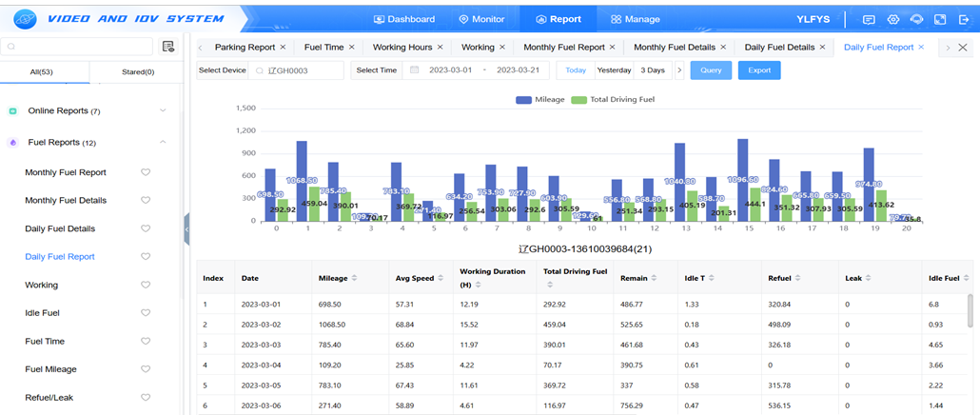Collapse the Fuel Reports group
The width and height of the screenshot is (980, 415).
163,143
